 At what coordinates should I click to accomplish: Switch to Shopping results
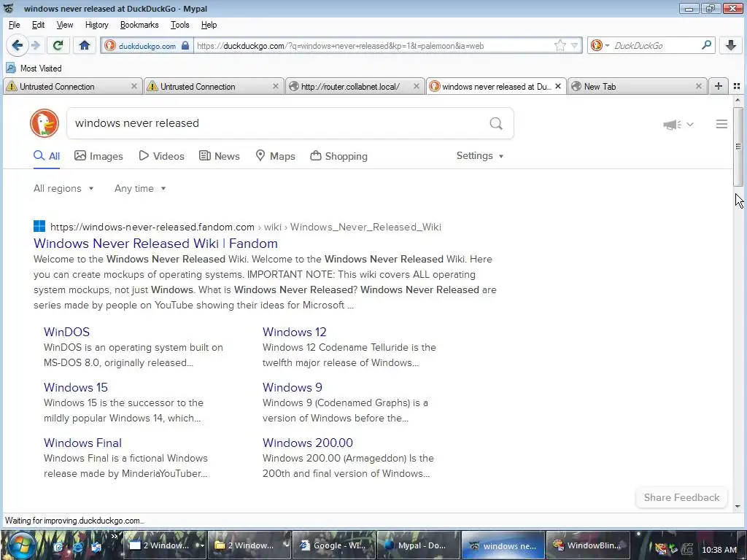[x=338, y=156]
